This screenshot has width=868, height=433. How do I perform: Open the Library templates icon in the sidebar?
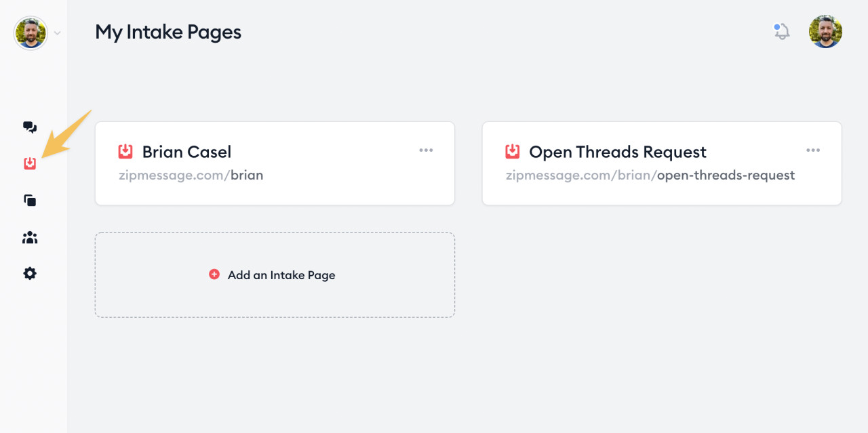click(x=30, y=200)
